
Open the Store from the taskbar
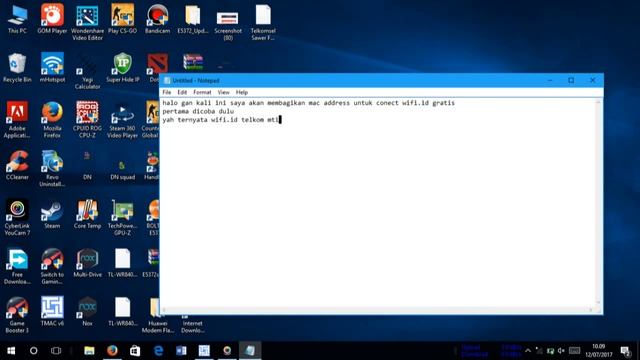point(135,351)
